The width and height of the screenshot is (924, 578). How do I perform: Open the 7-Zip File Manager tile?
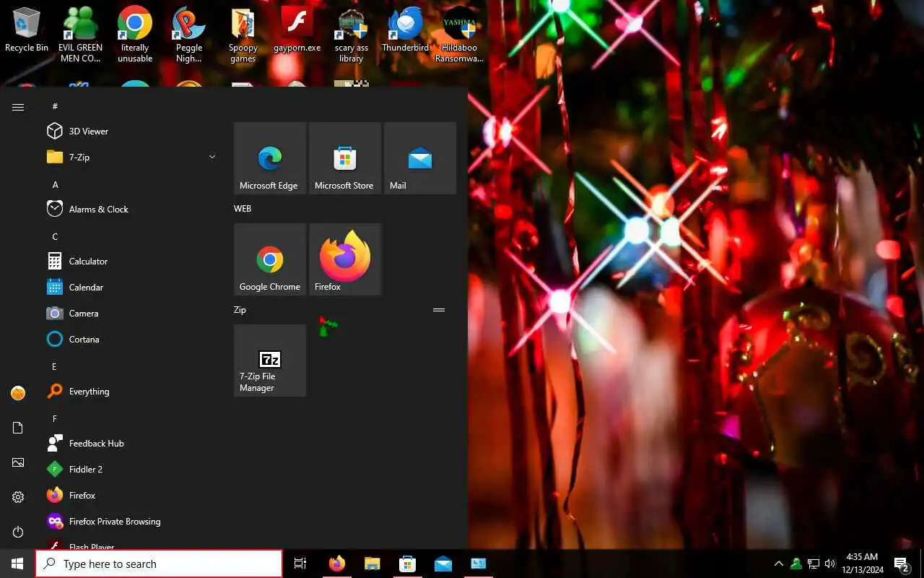pyautogui.click(x=270, y=361)
